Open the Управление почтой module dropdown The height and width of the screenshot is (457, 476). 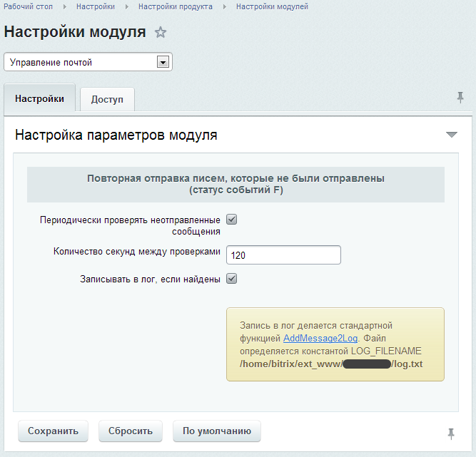[163, 63]
